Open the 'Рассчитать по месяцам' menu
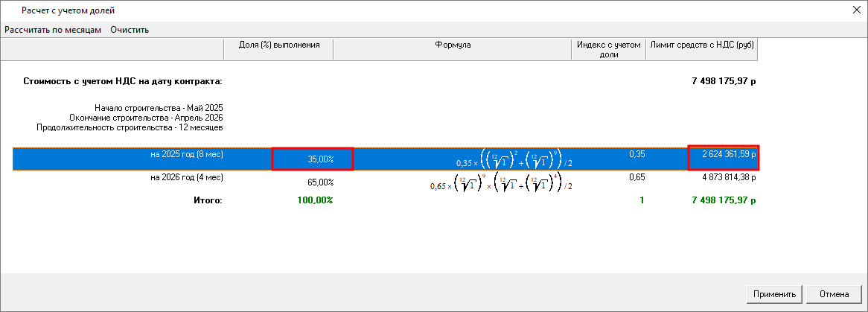 pos(52,30)
